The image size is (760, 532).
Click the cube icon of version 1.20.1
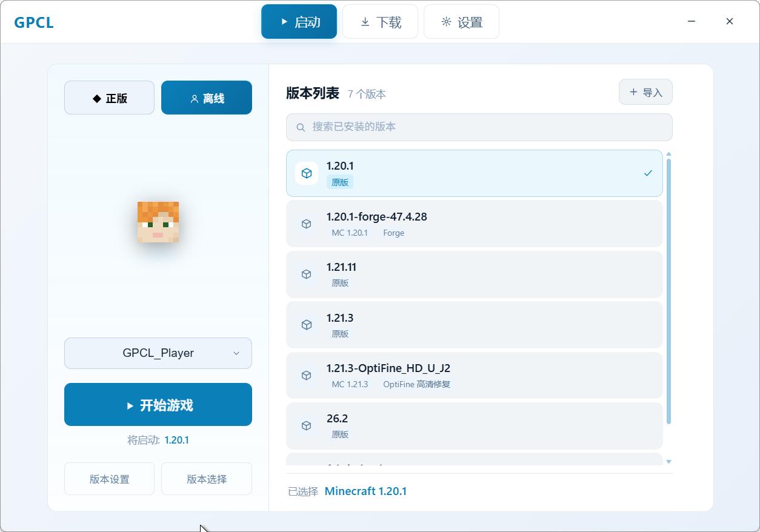(307, 173)
